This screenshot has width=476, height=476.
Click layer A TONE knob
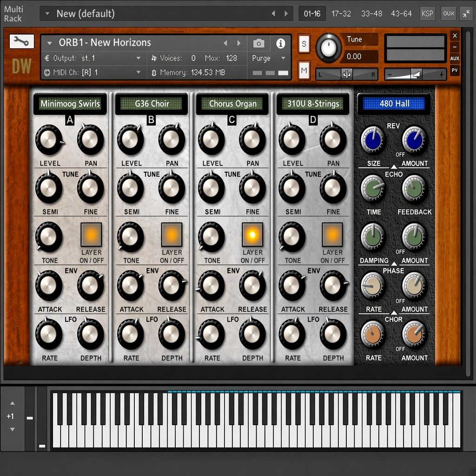48,237
